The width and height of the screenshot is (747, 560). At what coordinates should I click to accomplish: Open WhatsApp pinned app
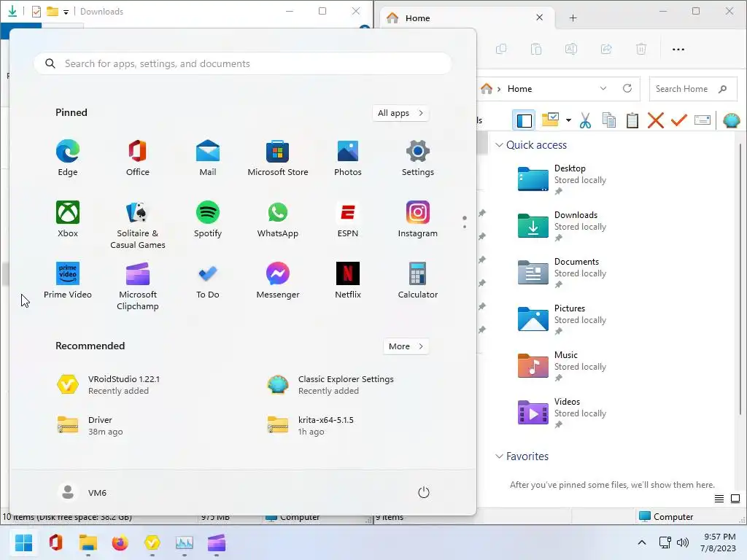coord(278,219)
